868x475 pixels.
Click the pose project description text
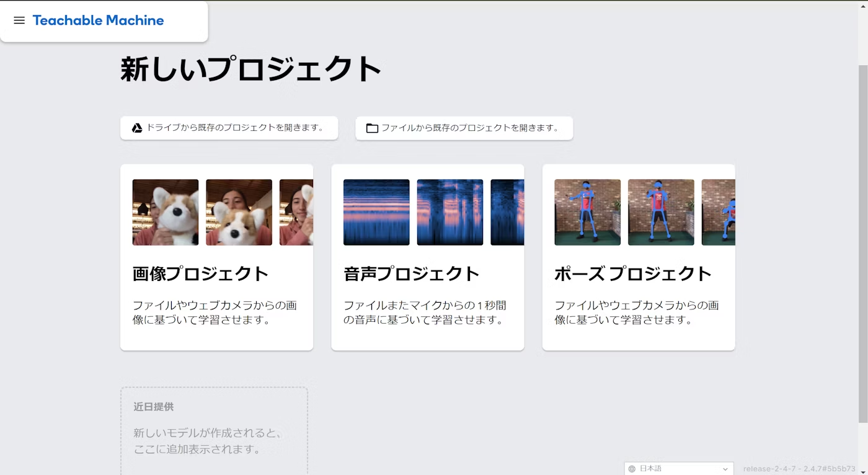[637, 313]
